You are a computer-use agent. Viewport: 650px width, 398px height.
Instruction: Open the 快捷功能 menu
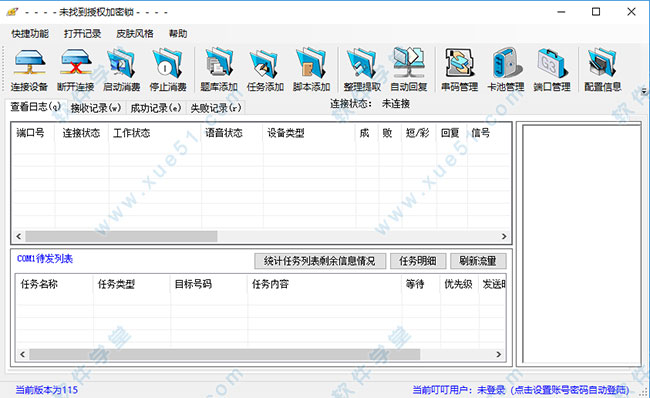pyautogui.click(x=30, y=34)
